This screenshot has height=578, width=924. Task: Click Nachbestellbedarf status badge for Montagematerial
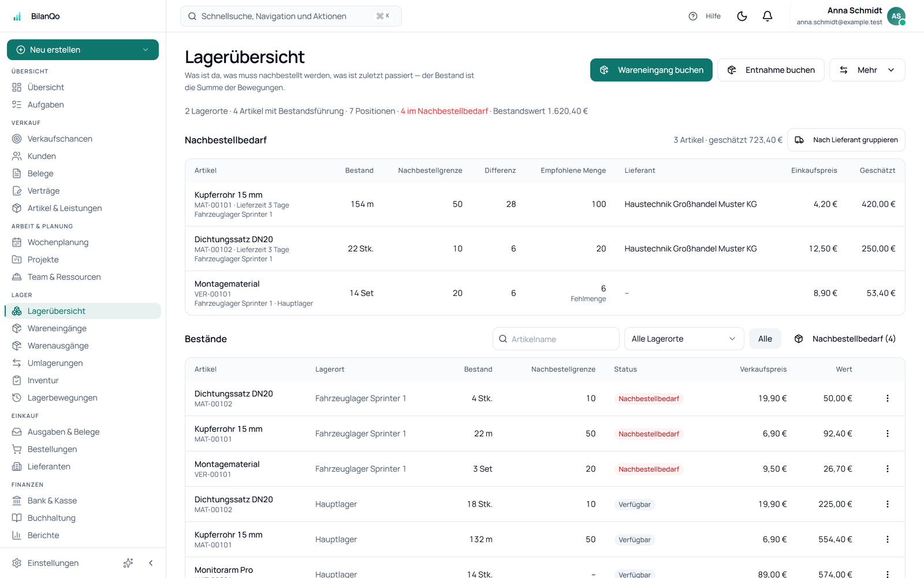(x=649, y=469)
